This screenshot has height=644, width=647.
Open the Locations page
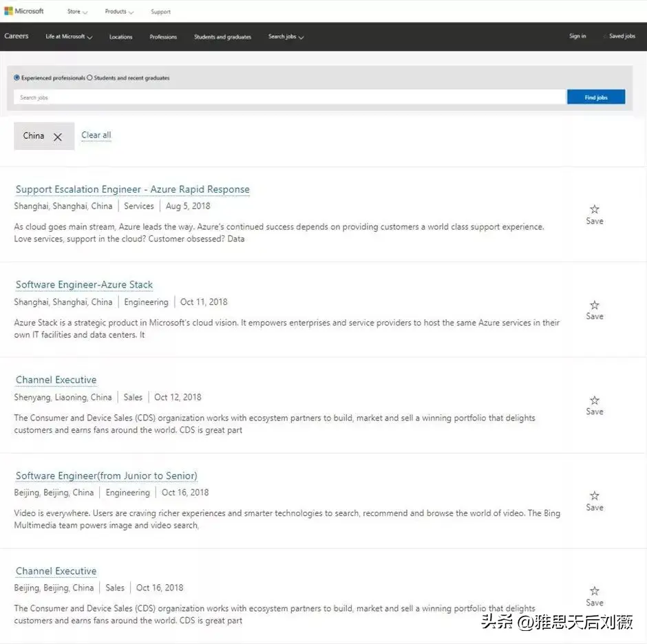pos(121,36)
